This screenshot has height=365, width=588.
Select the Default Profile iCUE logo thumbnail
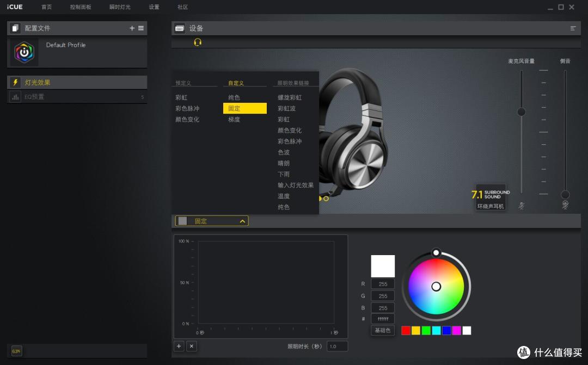coord(24,52)
